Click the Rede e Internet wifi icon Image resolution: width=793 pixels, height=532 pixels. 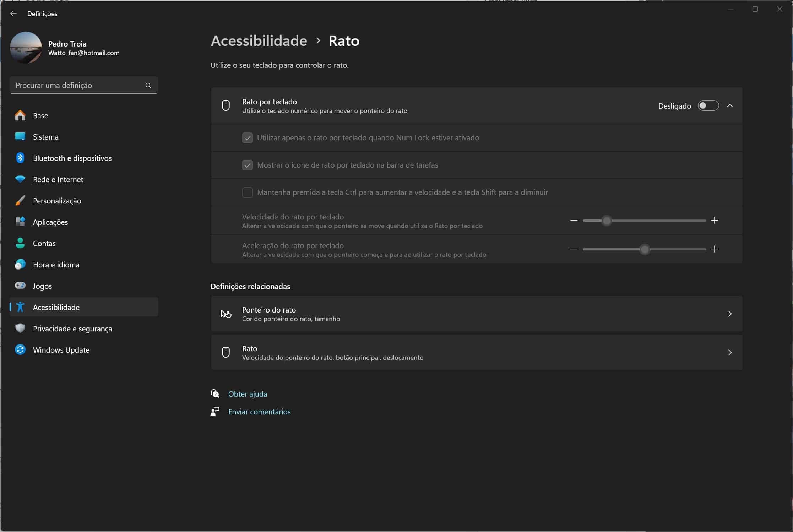coord(20,179)
